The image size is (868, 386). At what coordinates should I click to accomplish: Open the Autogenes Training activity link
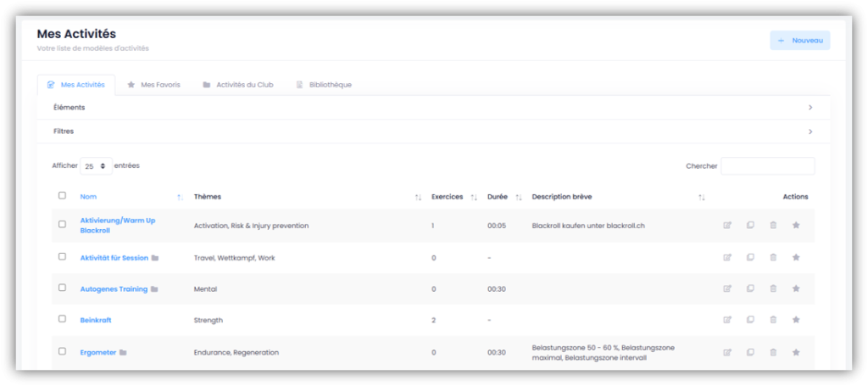[114, 289]
